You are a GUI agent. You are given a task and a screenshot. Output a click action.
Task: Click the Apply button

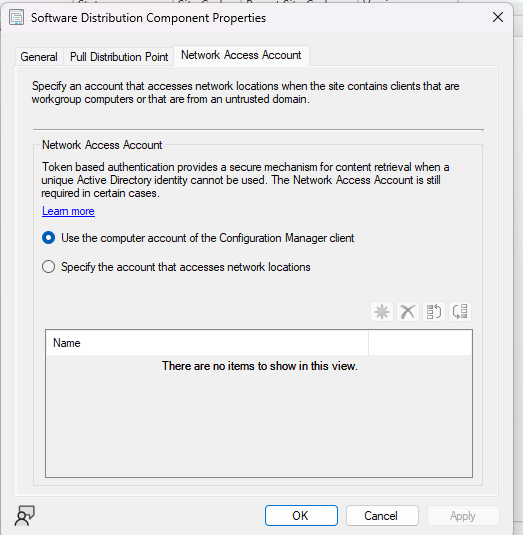463,516
